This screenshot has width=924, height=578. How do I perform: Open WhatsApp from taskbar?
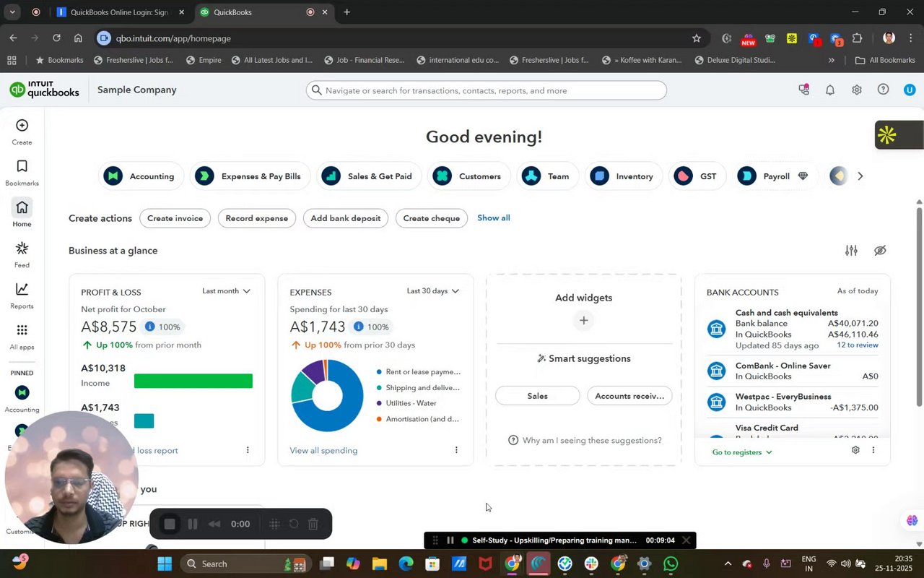coord(671,564)
